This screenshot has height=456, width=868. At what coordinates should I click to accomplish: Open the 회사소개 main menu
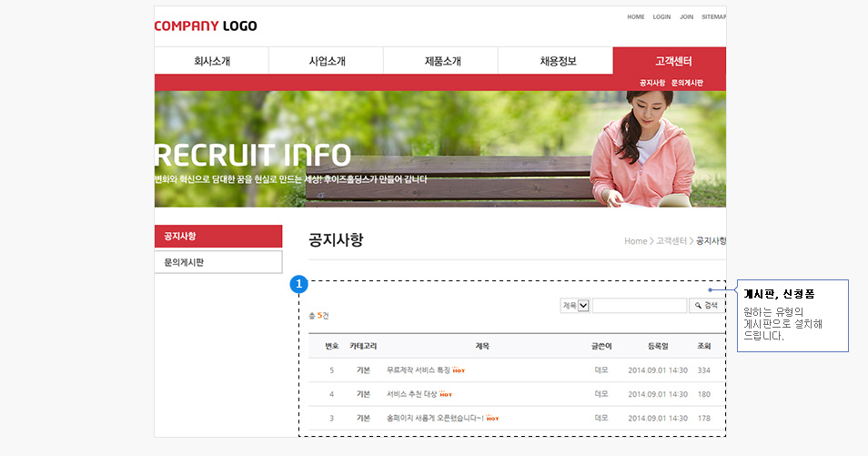click(211, 62)
